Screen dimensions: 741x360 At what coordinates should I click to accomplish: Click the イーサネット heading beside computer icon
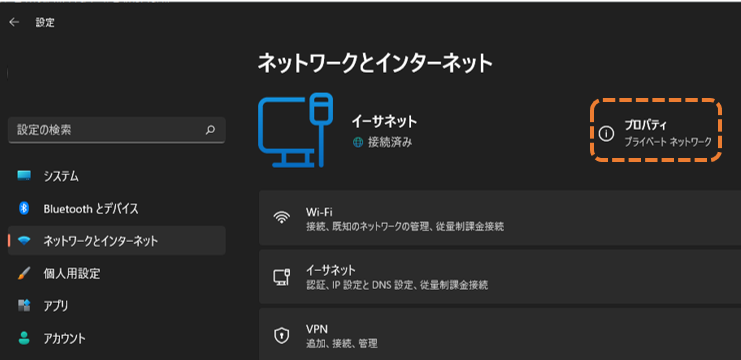(x=384, y=121)
